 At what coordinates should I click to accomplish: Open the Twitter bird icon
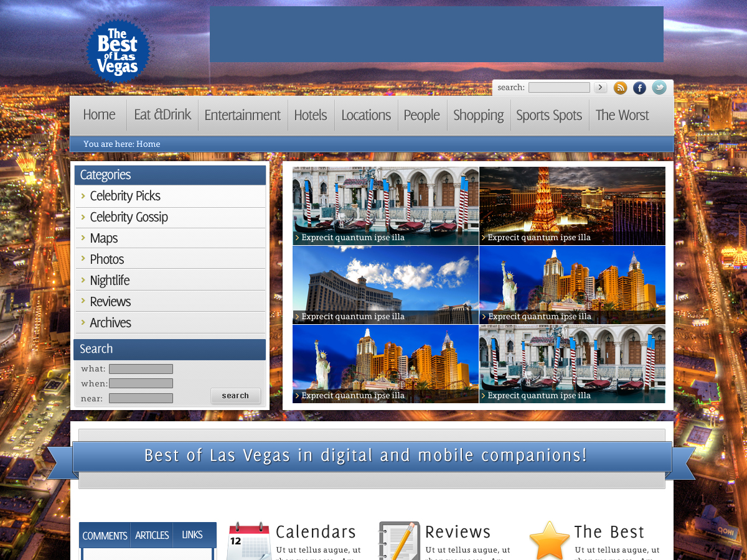[x=659, y=88]
